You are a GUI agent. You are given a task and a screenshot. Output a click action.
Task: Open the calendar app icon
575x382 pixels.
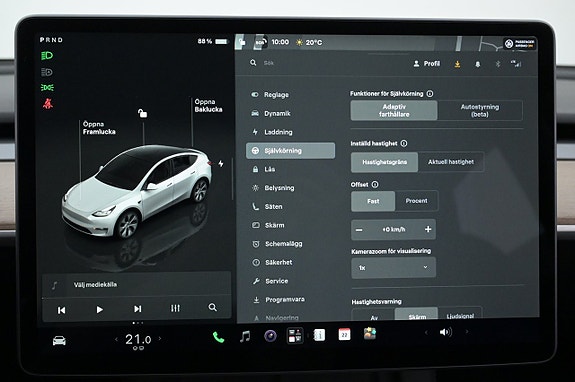[x=344, y=334]
